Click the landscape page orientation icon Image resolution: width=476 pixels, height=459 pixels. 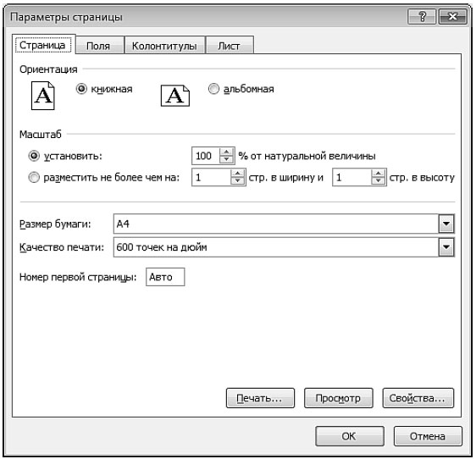point(174,96)
